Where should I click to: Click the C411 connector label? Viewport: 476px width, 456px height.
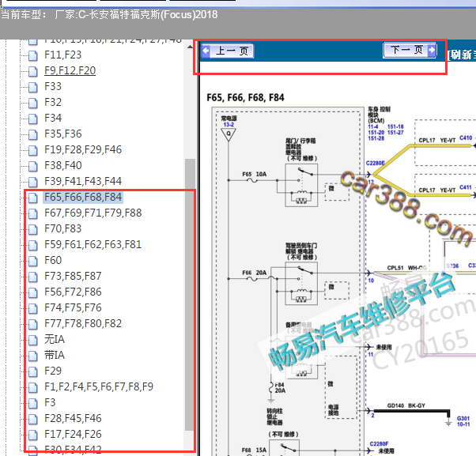coord(466,187)
